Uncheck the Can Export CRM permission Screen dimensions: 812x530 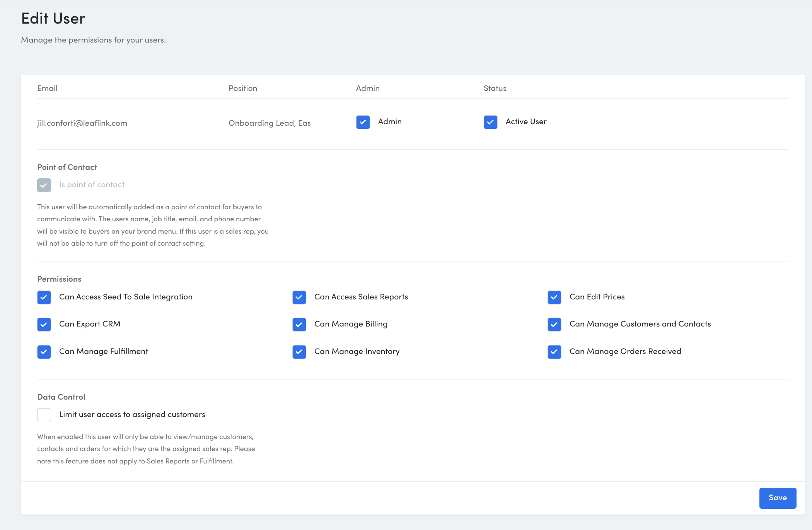pyautogui.click(x=44, y=325)
